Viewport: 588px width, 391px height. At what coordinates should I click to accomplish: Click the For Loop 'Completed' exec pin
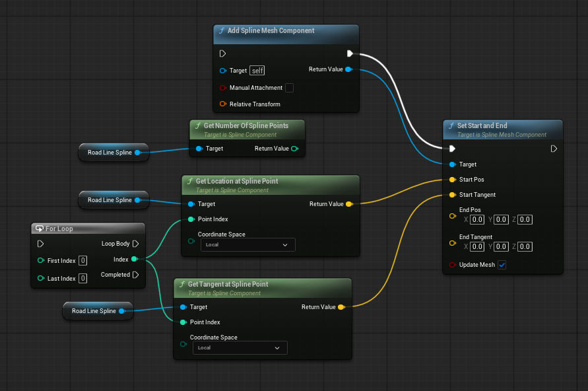click(x=135, y=275)
